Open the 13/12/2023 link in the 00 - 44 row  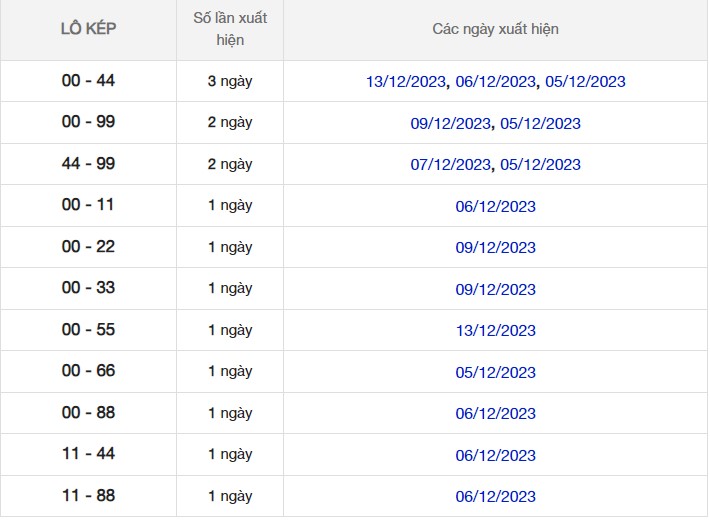tap(407, 82)
